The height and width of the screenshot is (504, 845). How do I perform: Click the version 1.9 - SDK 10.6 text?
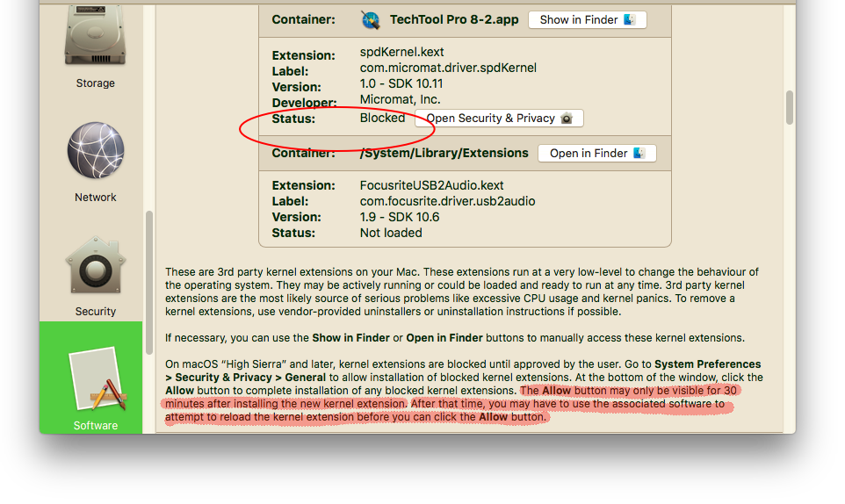[400, 217]
